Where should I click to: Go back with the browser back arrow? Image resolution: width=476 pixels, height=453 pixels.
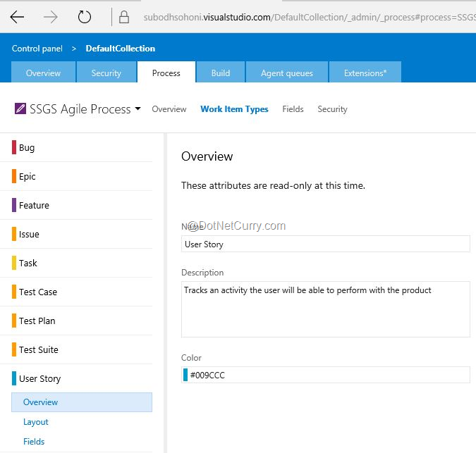[x=17, y=17]
